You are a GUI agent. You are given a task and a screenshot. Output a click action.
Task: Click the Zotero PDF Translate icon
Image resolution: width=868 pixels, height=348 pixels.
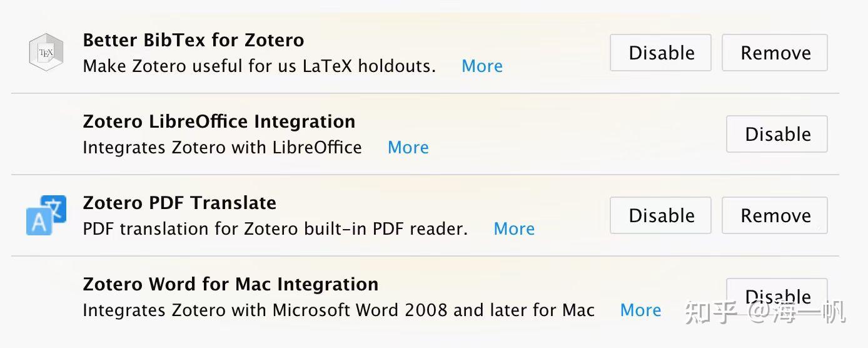46,215
